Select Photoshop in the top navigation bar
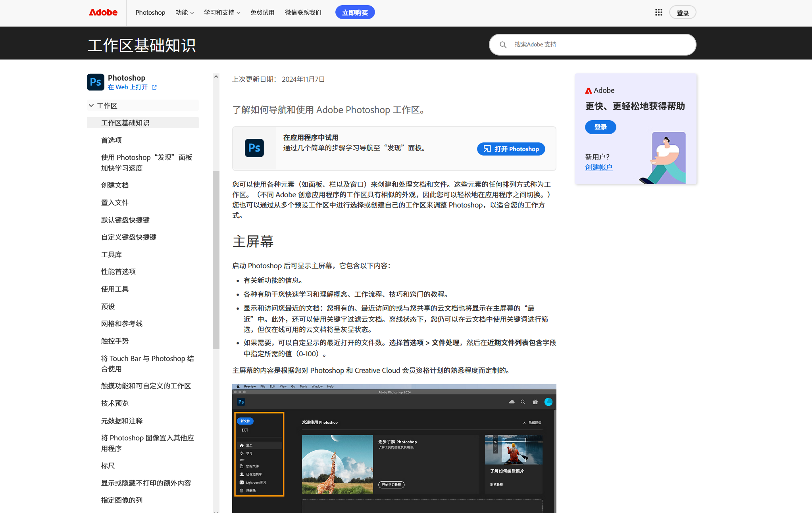Image resolution: width=812 pixels, height=513 pixels. [150, 12]
